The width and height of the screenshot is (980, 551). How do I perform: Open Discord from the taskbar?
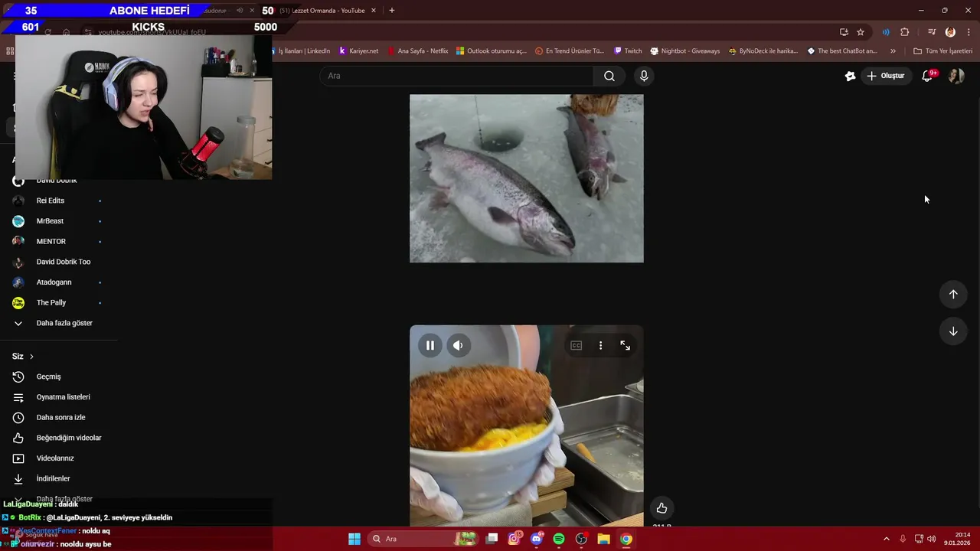537,539
